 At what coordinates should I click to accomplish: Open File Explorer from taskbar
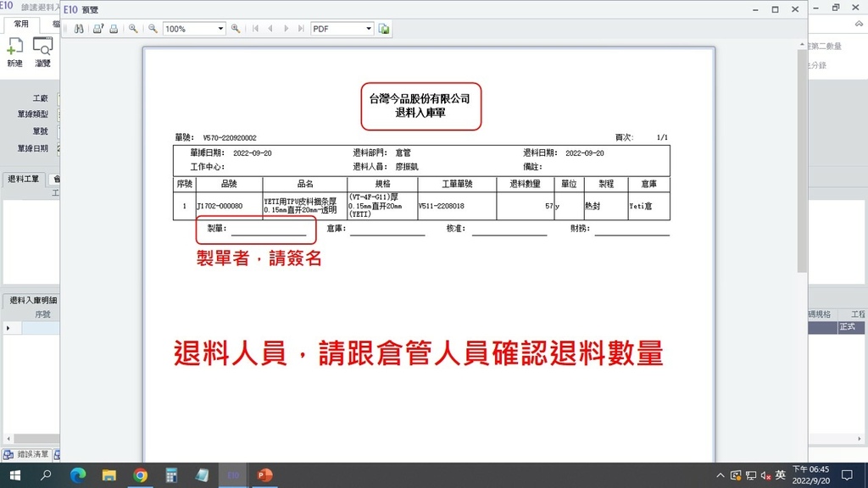pyautogui.click(x=109, y=475)
